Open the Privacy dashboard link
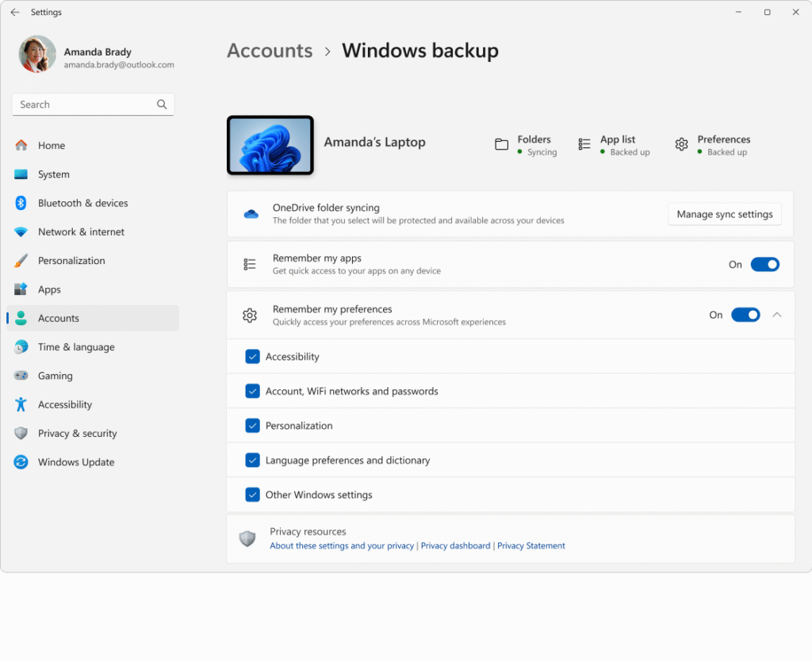812x662 pixels. point(455,546)
